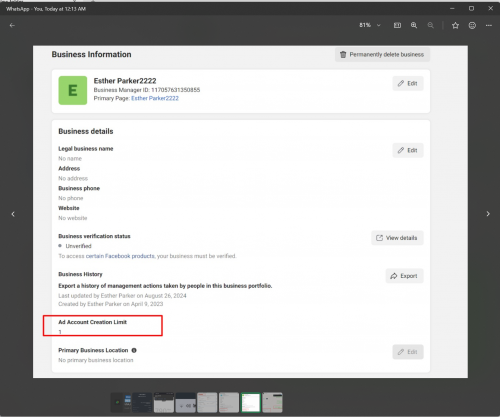Select the green-bordered current thumbnail
The width and height of the screenshot is (500, 417).
tap(251, 403)
